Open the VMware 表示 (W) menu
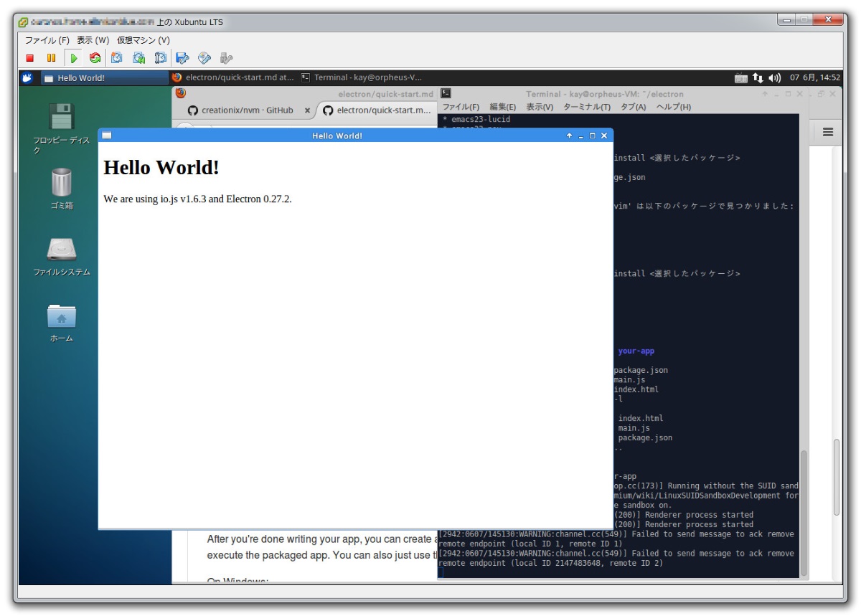 tap(93, 40)
